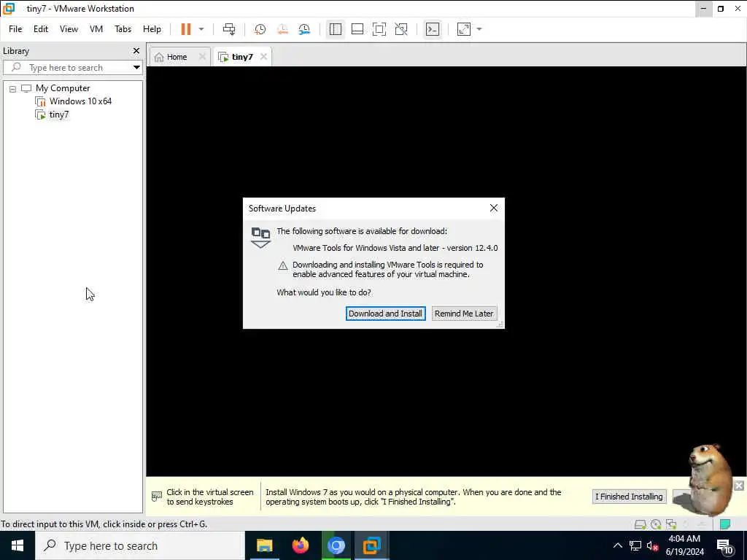Click I Finished Installing button
Image resolution: width=747 pixels, height=560 pixels.
pyautogui.click(x=629, y=496)
